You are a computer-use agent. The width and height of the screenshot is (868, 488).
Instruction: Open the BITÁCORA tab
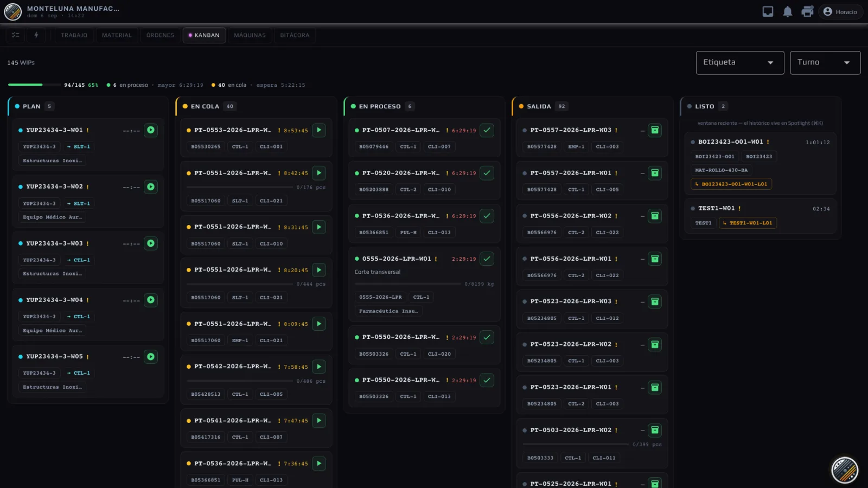click(x=295, y=35)
